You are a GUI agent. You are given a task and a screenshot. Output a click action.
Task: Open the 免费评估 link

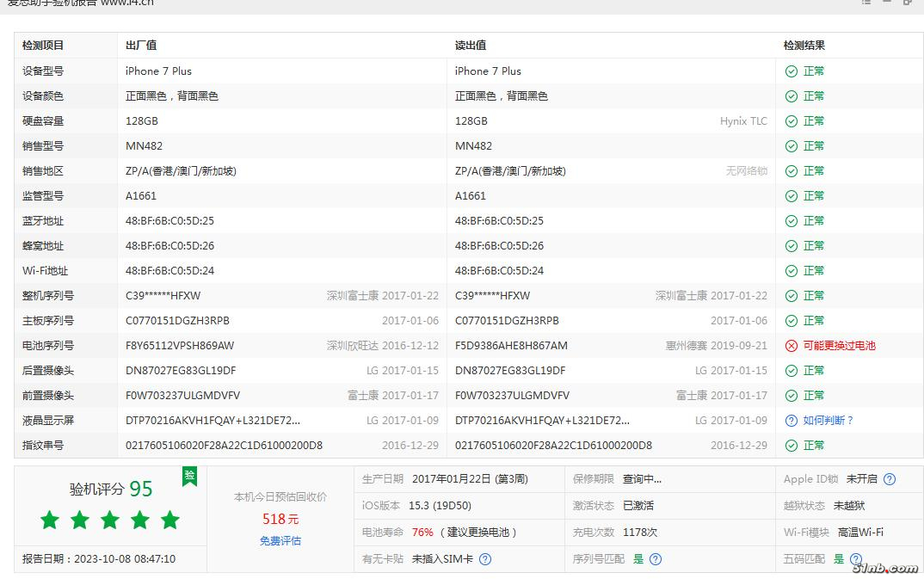click(280, 540)
